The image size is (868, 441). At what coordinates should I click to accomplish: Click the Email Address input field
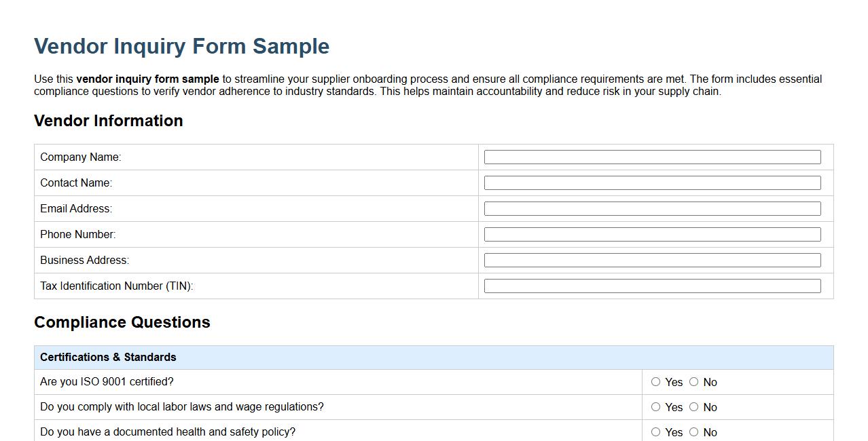point(651,208)
